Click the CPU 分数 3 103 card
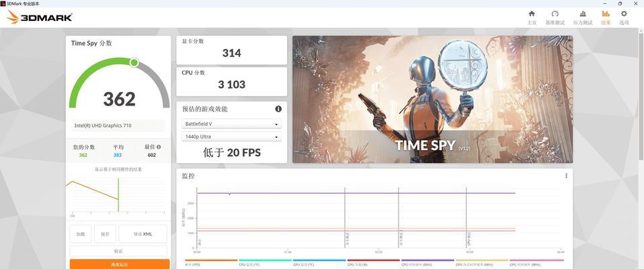 click(232, 81)
